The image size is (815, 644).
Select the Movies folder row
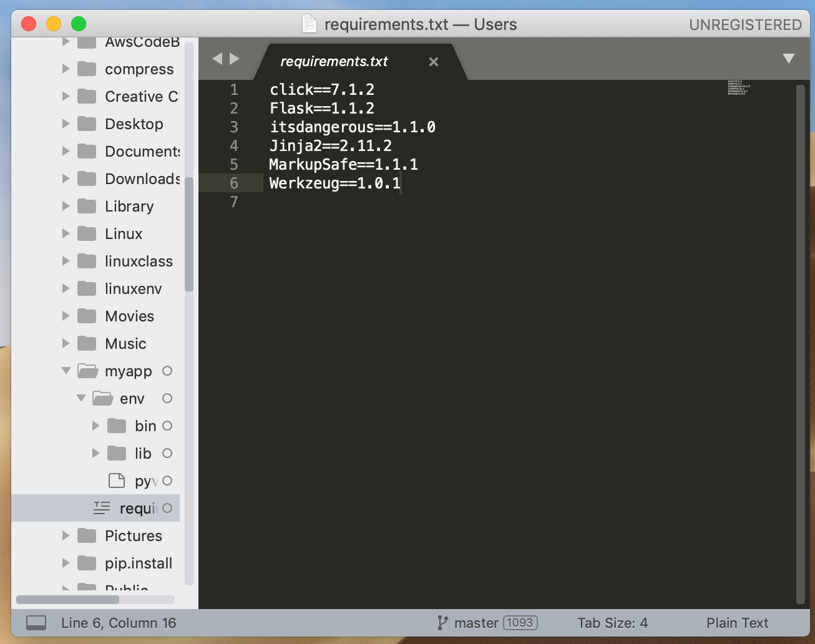point(95,316)
